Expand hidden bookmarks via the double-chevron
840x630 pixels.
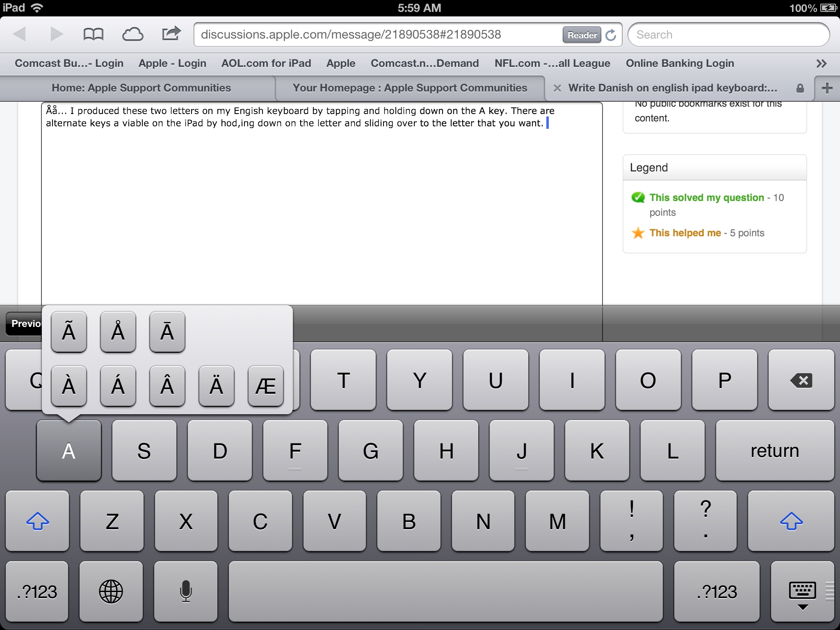pos(822,63)
